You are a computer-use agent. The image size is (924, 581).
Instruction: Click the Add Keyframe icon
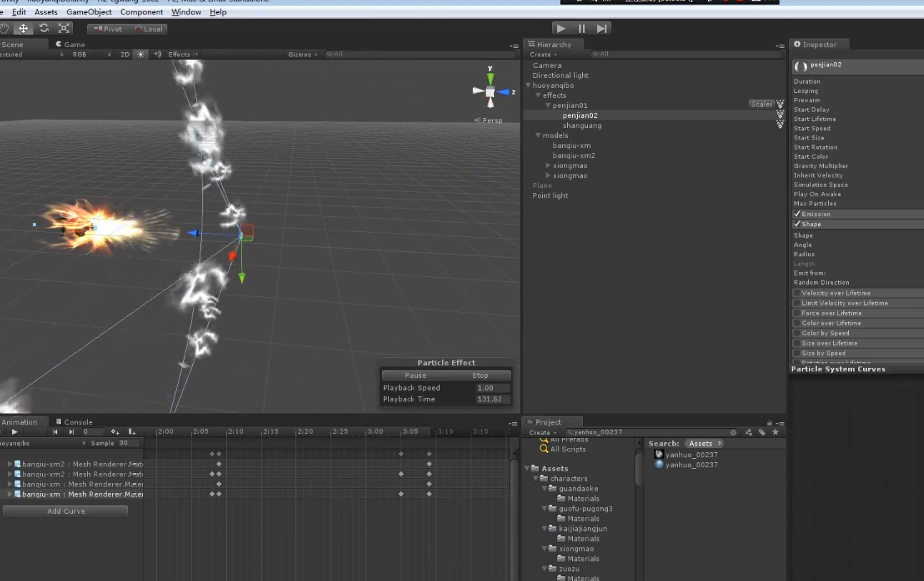115,432
